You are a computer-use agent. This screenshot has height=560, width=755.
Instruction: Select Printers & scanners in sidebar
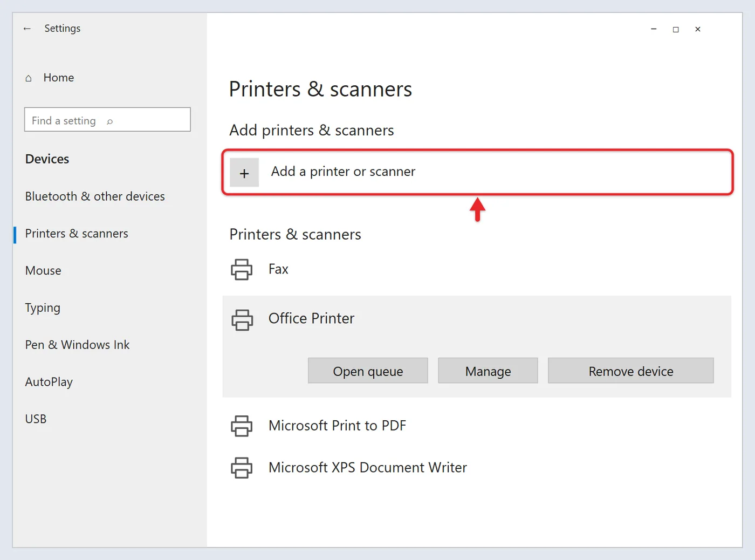pos(77,234)
